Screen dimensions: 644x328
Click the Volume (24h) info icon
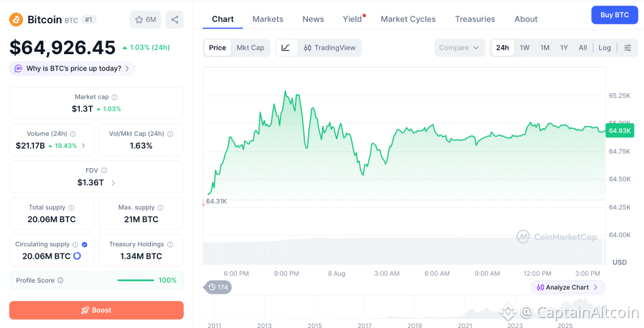[x=73, y=134]
